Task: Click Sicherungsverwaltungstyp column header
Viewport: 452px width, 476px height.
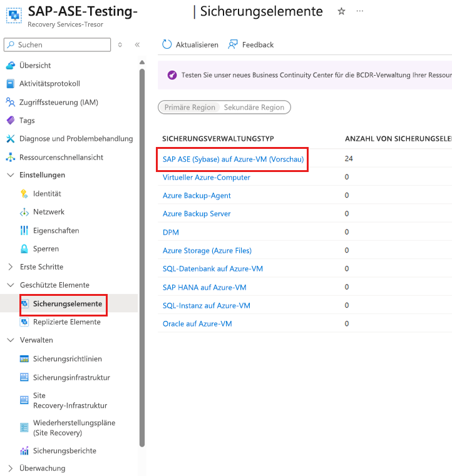Action: pyautogui.click(x=218, y=139)
